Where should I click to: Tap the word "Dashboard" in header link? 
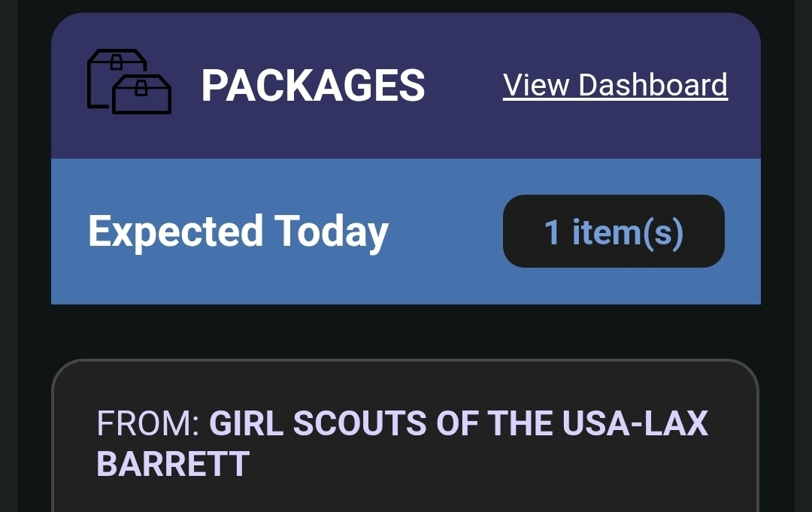[x=653, y=85]
